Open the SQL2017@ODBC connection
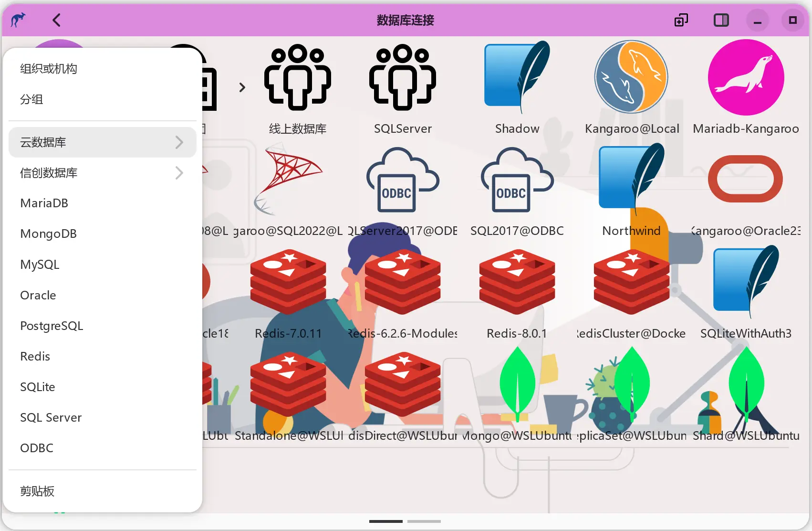Image resolution: width=812 pixels, height=531 pixels. pos(517,192)
